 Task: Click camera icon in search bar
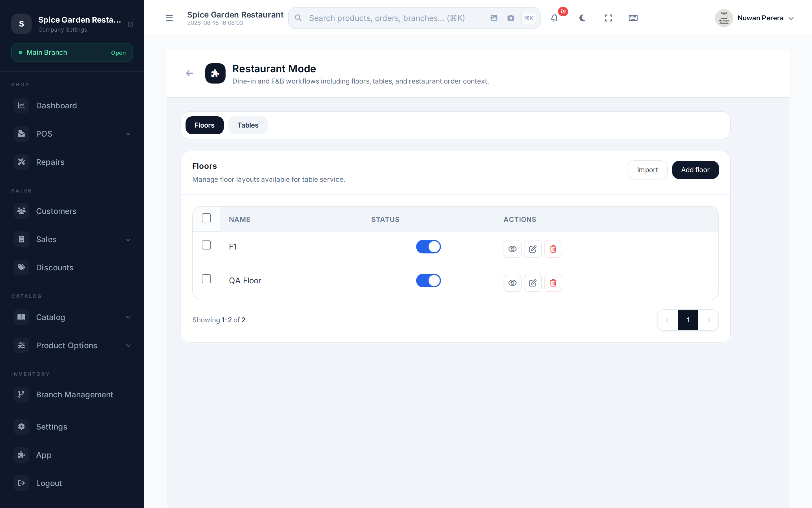click(511, 18)
